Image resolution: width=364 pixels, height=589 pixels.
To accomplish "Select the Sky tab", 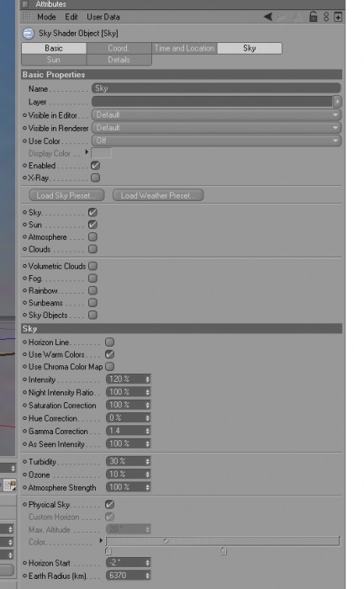I will pos(250,48).
